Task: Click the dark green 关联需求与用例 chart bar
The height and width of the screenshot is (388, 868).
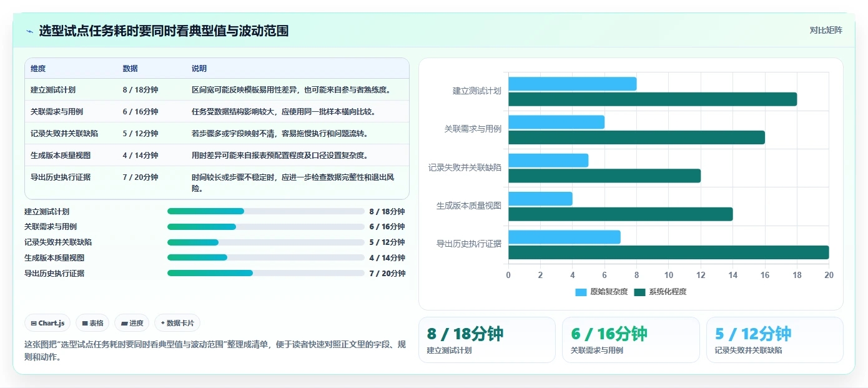Action: (x=636, y=137)
